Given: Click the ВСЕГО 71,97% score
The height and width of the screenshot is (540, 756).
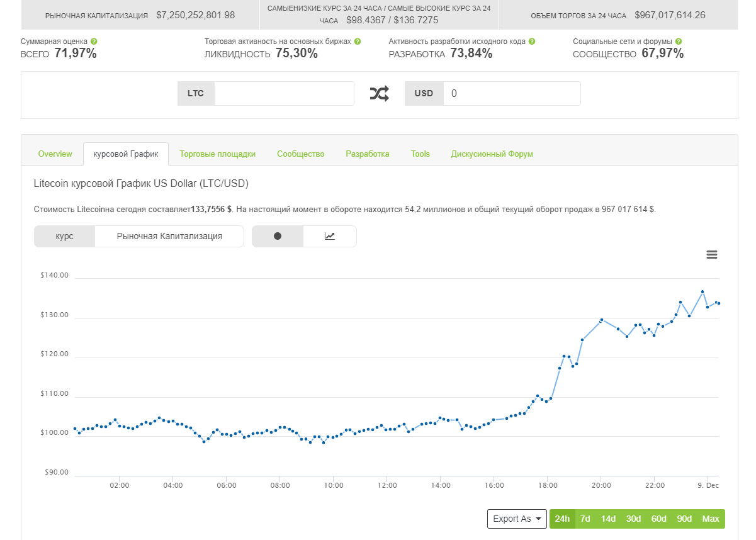Looking at the screenshot, I should coord(59,54).
